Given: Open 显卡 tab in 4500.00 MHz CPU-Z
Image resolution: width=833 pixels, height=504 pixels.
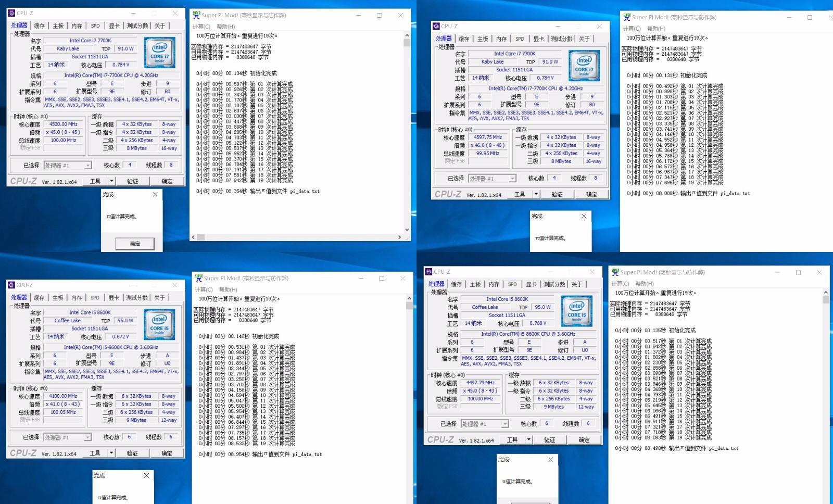Looking at the screenshot, I should 114,26.
